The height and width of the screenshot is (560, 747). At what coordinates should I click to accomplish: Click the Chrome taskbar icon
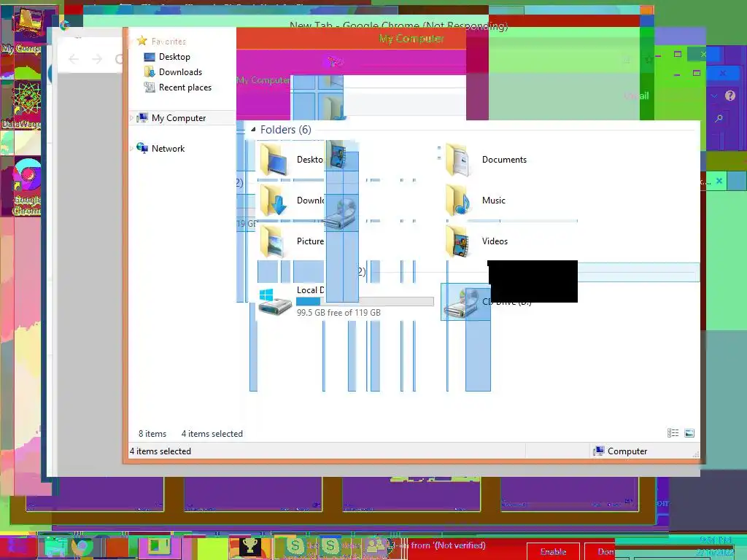click(x=82, y=547)
